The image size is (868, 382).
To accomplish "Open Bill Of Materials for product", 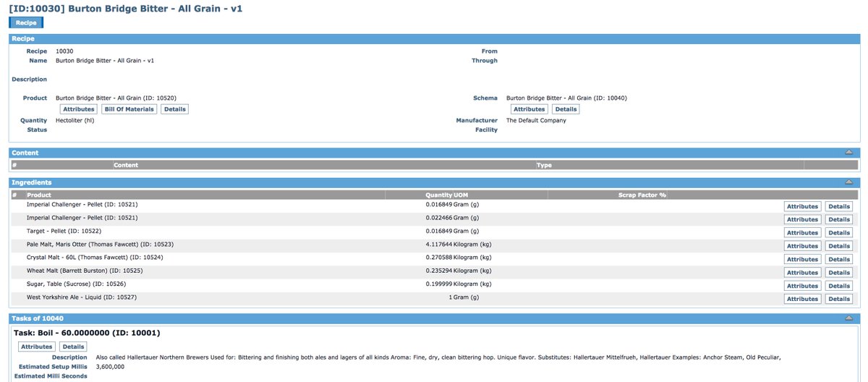I will 129,109.
